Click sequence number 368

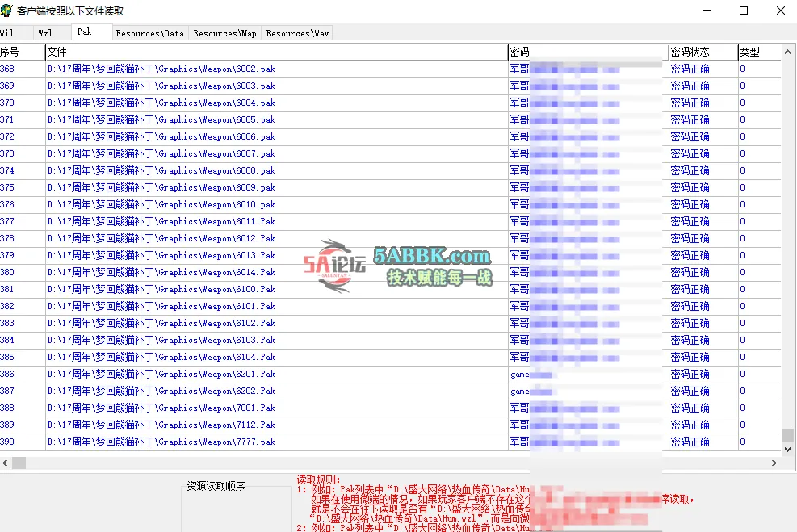[x=7, y=69]
